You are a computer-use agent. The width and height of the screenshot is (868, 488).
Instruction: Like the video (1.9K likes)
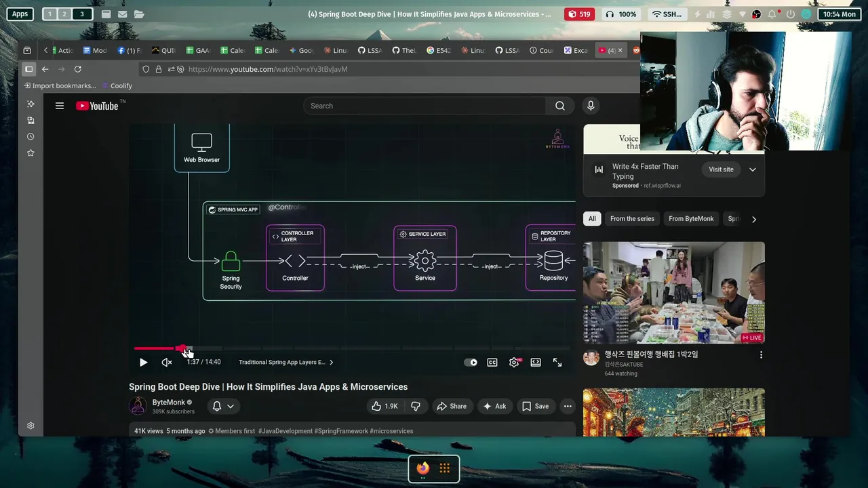coord(384,406)
